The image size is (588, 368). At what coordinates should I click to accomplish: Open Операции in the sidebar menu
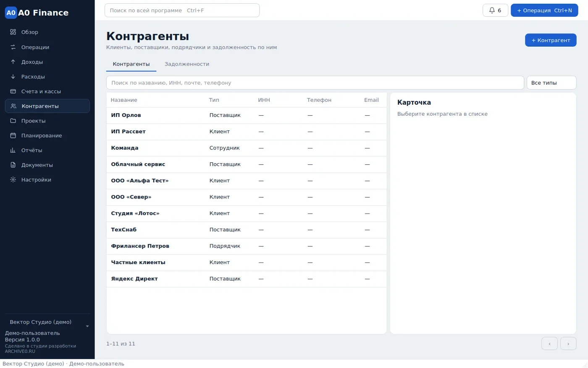(47, 47)
